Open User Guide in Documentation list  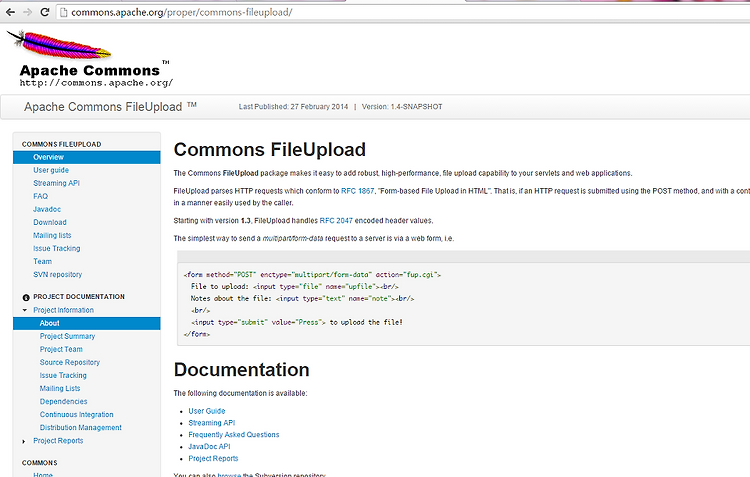tap(207, 411)
